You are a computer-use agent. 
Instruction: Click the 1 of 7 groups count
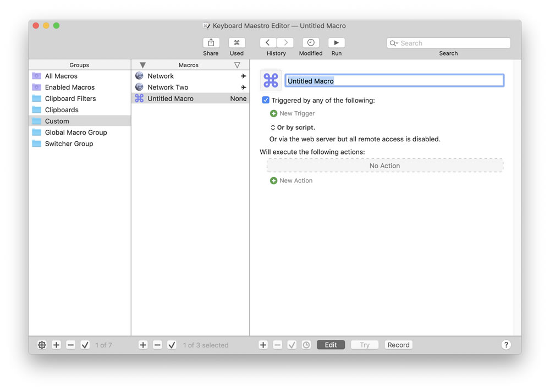pyautogui.click(x=103, y=345)
